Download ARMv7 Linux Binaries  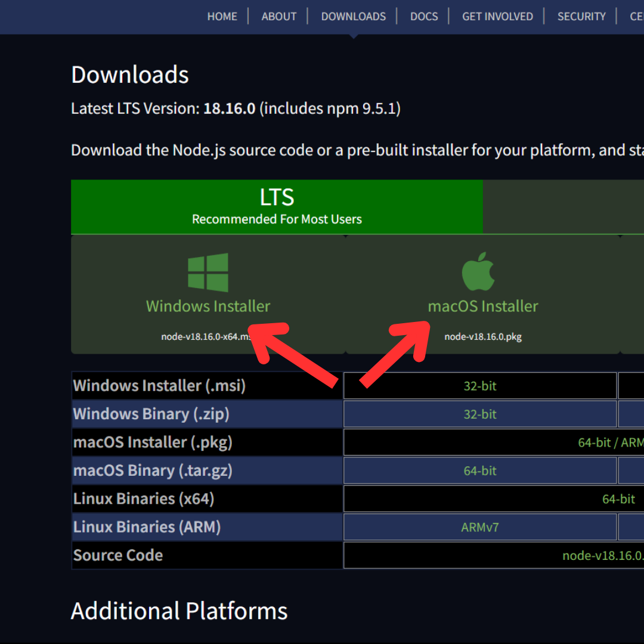[479, 527]
